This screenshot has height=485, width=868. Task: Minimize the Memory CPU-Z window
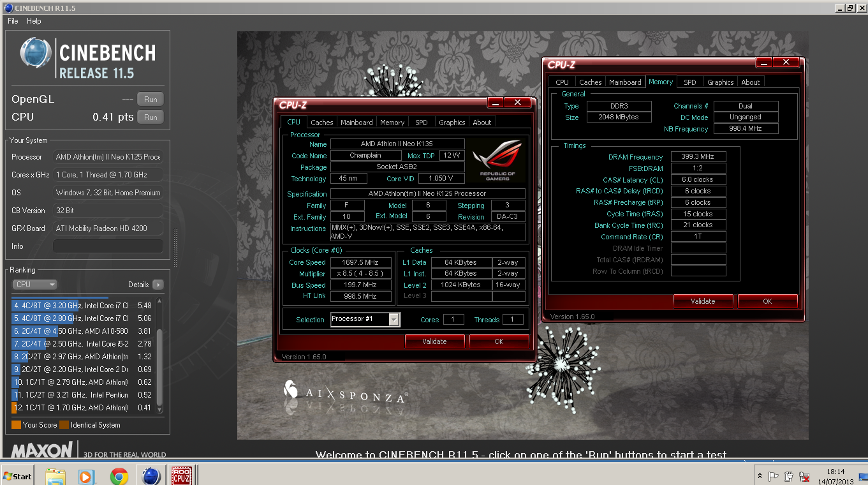pyautogui.click(x=764, y=63)
